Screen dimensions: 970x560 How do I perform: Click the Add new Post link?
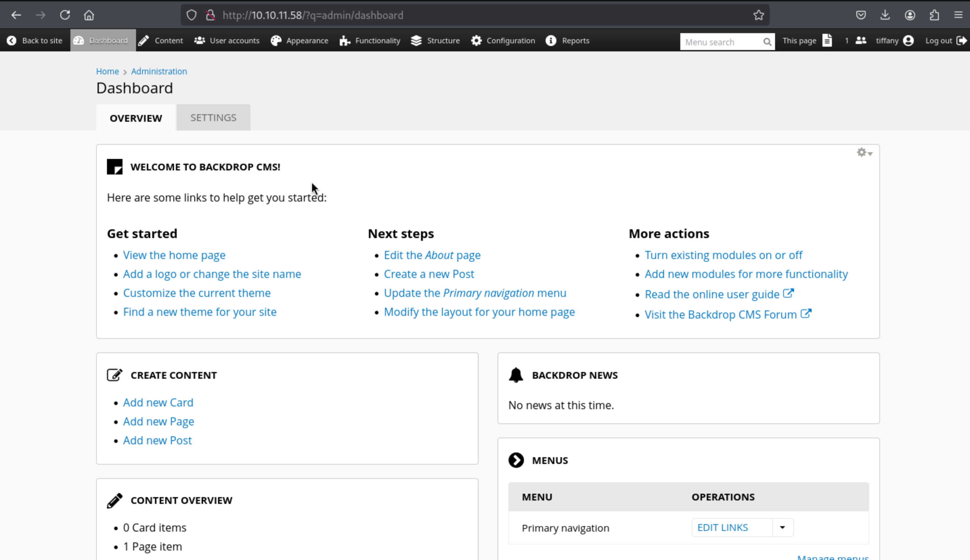pos(157,440)
